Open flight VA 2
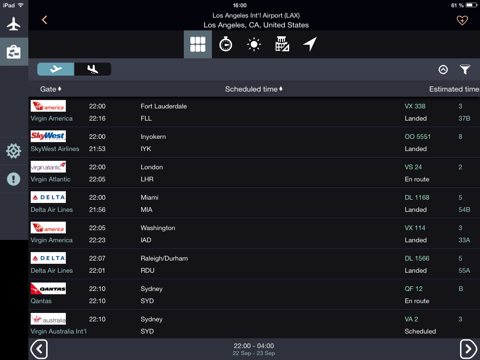This screenshot has width=480, height=360. (411, 319)
